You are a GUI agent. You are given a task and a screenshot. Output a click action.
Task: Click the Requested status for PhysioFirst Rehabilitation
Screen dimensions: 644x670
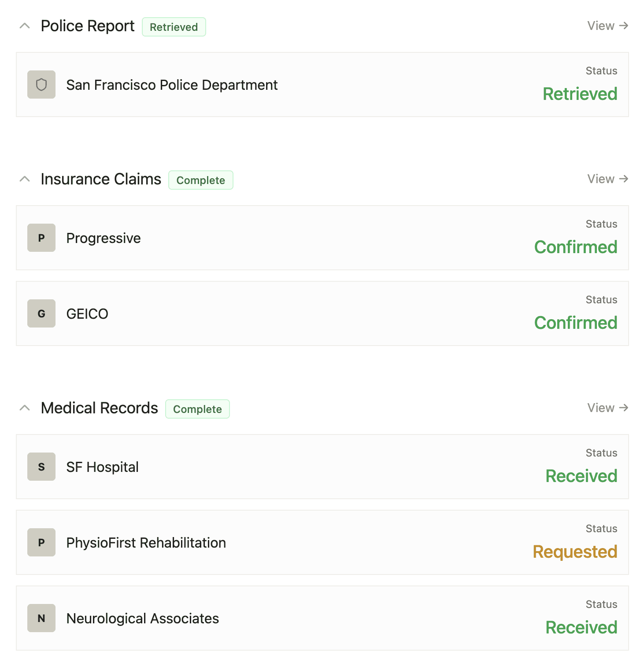pyautogui.click(x=575, y=552)
